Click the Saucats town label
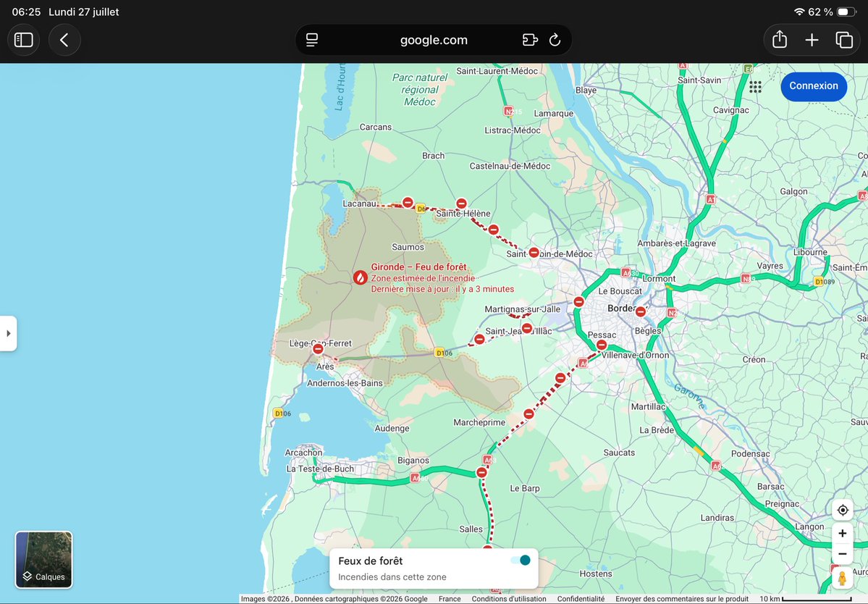Image resolution: width=868 pixels, height=604 pixels. 619,453
